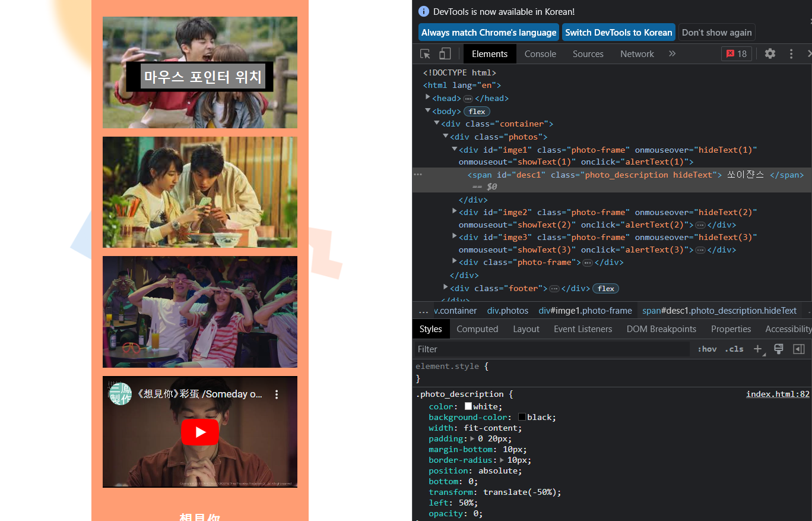Screen dimensions: 812x521
Task: Toggle the flex badge on the body tag
Action: [477, 112]
